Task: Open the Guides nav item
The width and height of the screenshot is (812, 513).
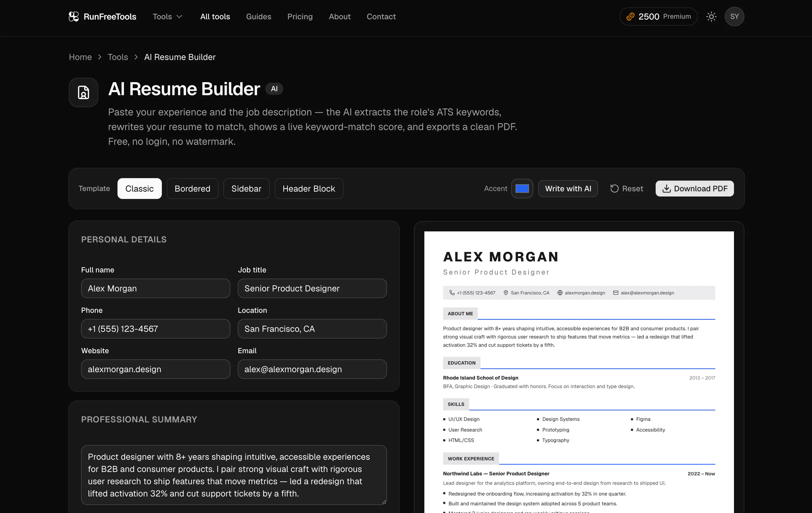Action: point(259,17)
